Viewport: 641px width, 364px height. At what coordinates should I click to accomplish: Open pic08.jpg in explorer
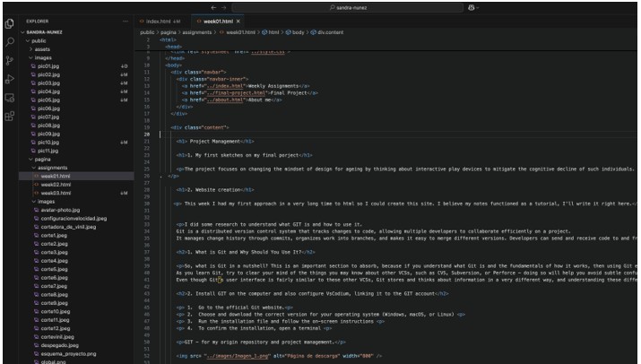(48, 126)
